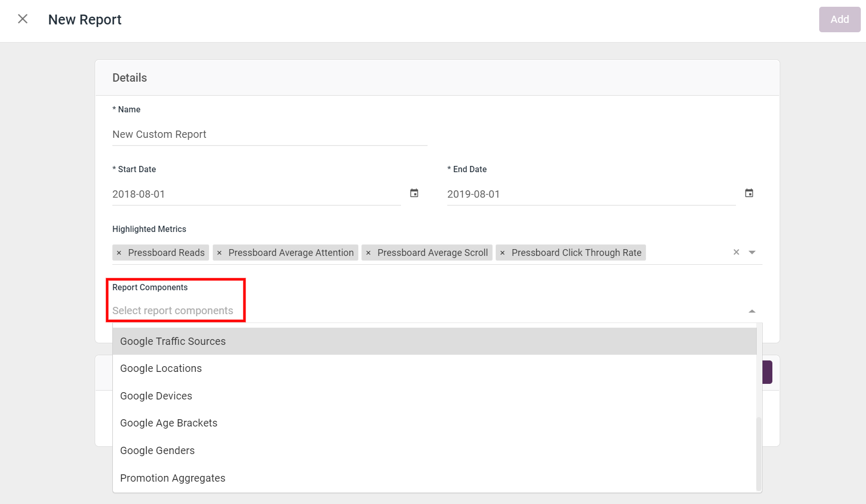Close the New Report dialog
The height and width of the screenshot is (504, 866).
(x=22, y=19)
